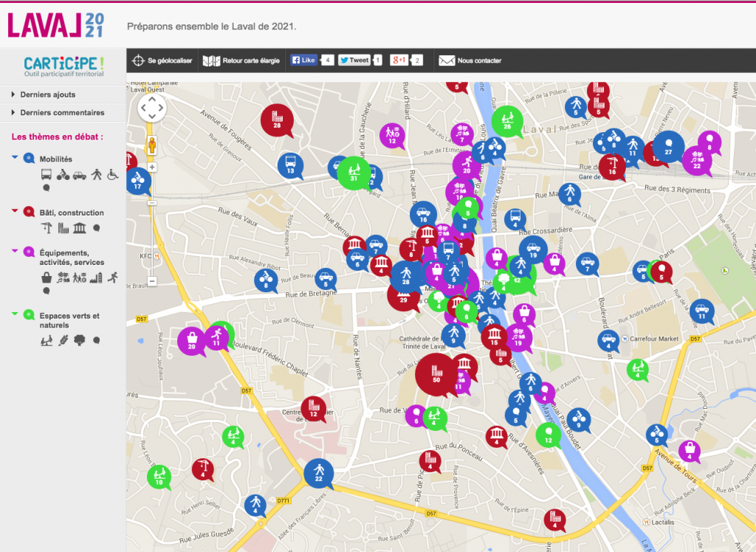This screenshot has width=756, height=552.
Task: Click the construction crane icon under Bâti
Action: click(47, 228)
